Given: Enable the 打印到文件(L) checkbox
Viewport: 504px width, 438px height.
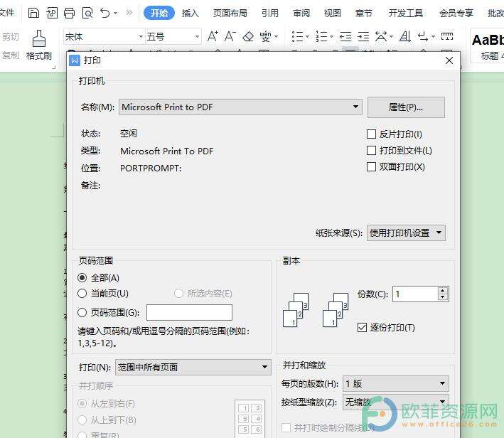Looking at the screenshot, I should click(x=371, y=150).
